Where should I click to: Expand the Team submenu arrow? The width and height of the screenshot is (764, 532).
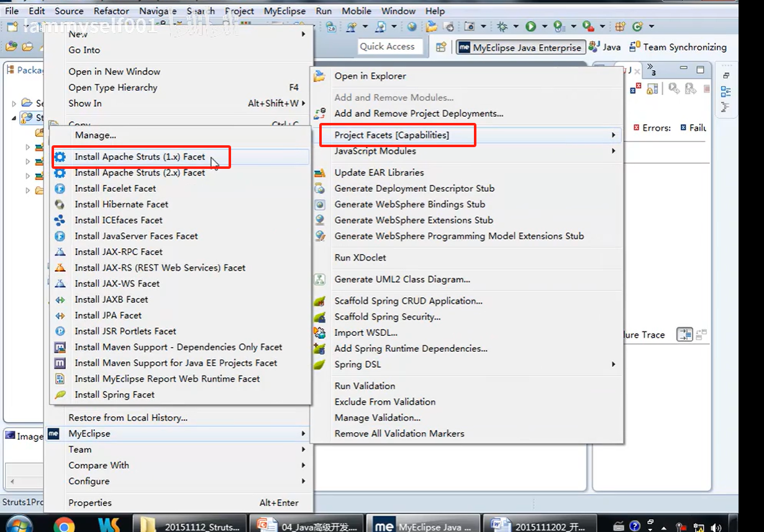coord(304,449)
